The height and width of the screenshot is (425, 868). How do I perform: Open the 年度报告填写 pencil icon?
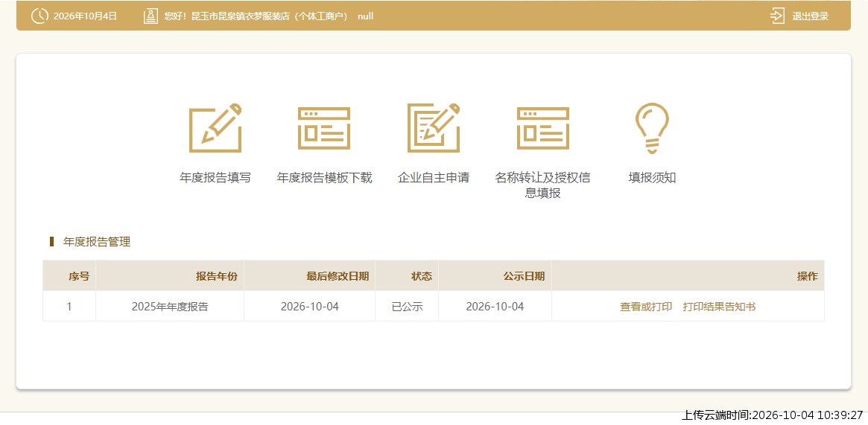(215, 128)
